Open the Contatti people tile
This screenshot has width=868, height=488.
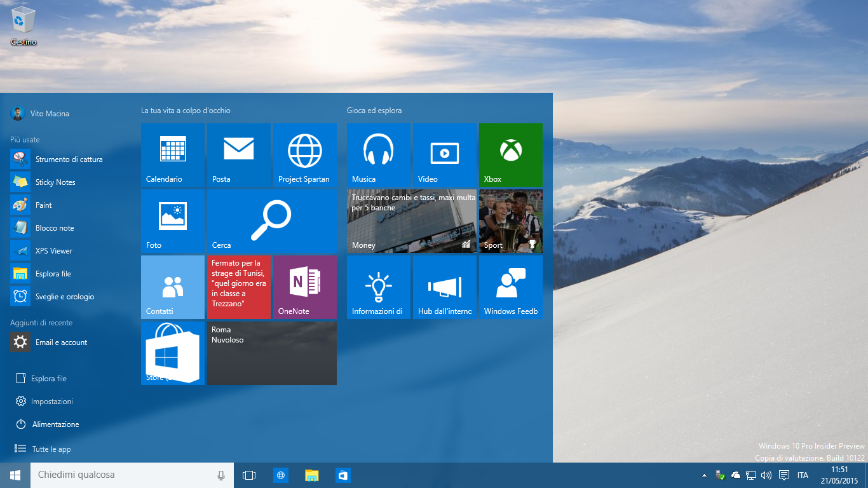173,287
